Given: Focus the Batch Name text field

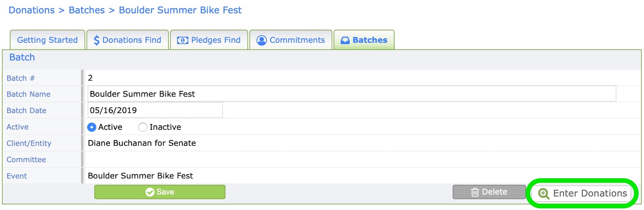Looking at the screenshot, I should point(352,94).
